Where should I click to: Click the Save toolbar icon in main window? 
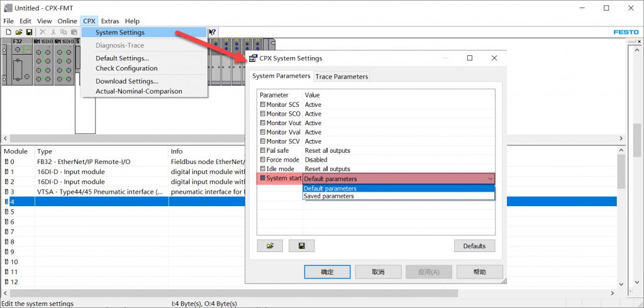click(x=29, y=32)
